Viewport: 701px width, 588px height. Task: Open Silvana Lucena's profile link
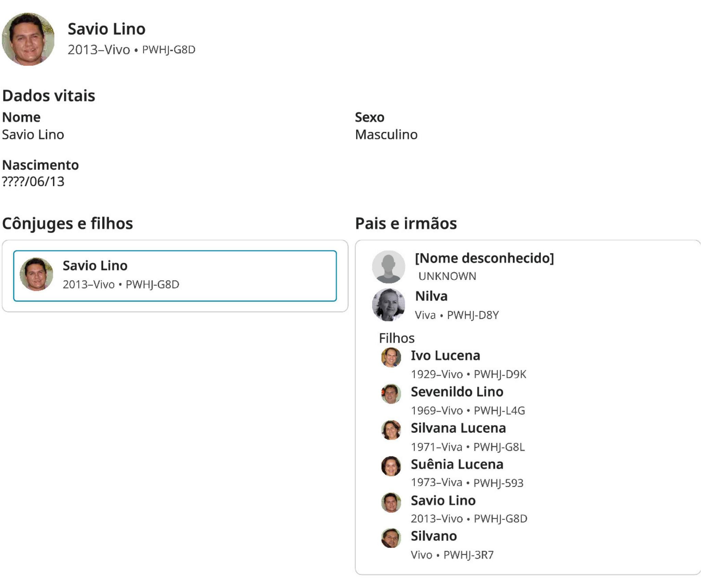458,428
